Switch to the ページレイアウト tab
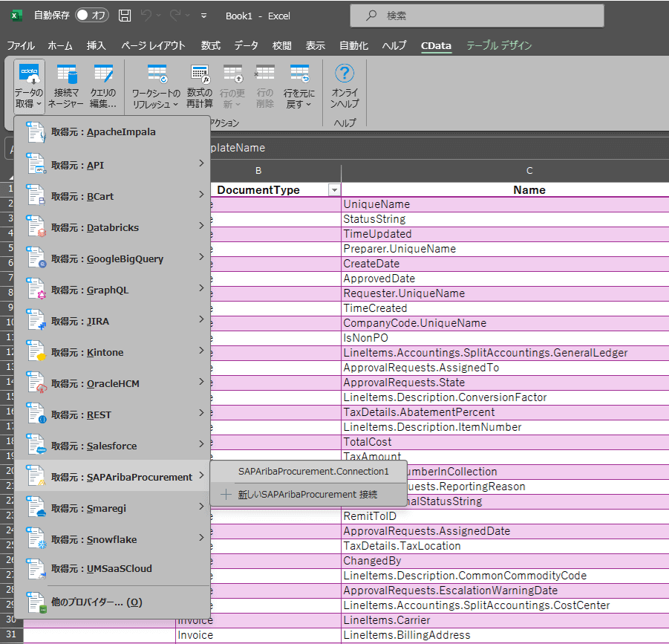 (x=153, y=45)
